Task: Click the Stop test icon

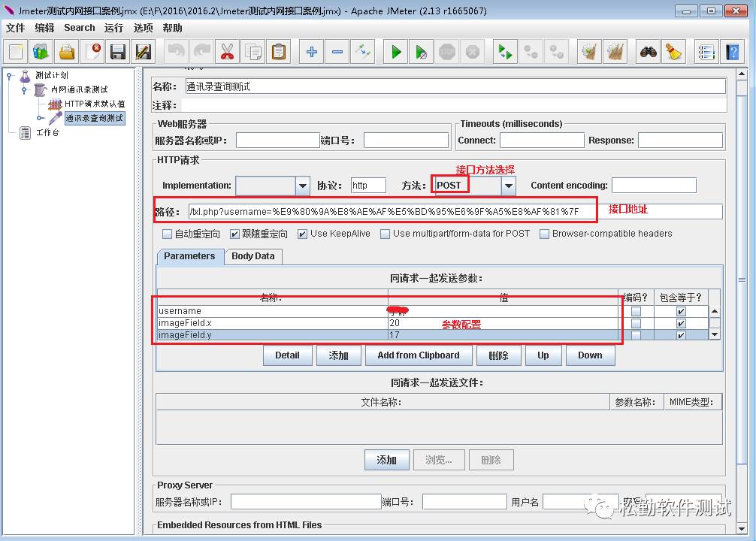Action: (447, 52)
